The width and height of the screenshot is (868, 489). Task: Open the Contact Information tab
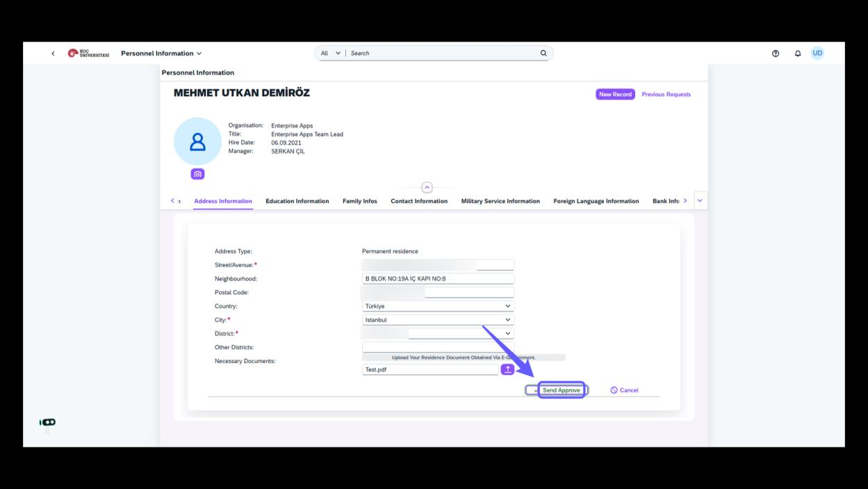click(419, 201)
